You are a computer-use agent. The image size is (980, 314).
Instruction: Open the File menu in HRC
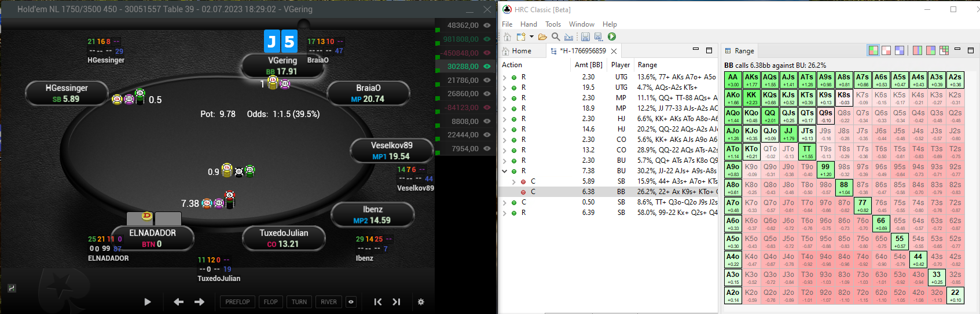[x=507, y=24]
